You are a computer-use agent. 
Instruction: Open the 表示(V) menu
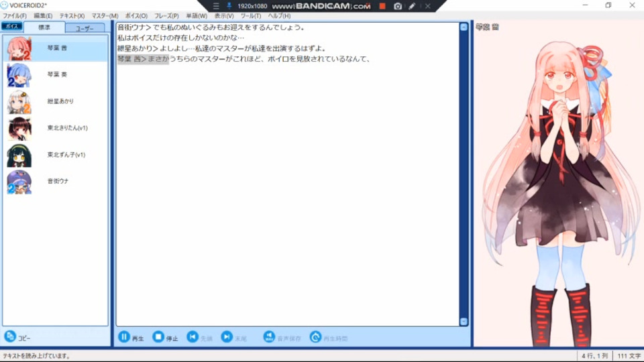tap(224, 15)
